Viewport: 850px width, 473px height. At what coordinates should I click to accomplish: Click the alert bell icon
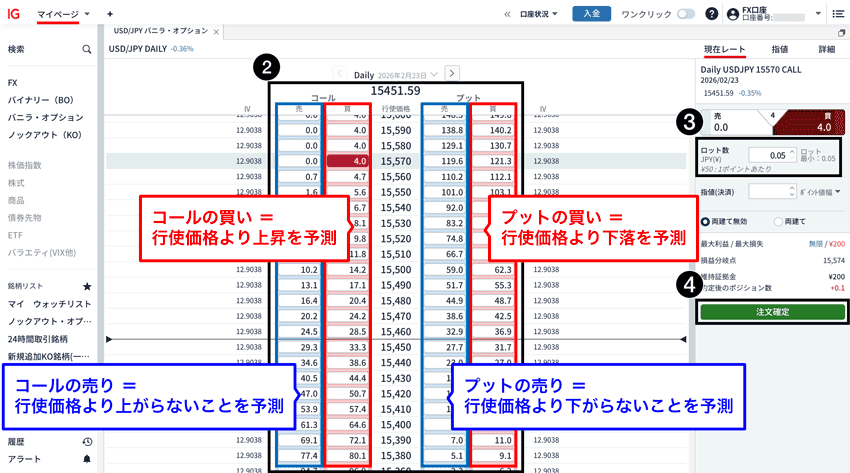tap(87, 459)
